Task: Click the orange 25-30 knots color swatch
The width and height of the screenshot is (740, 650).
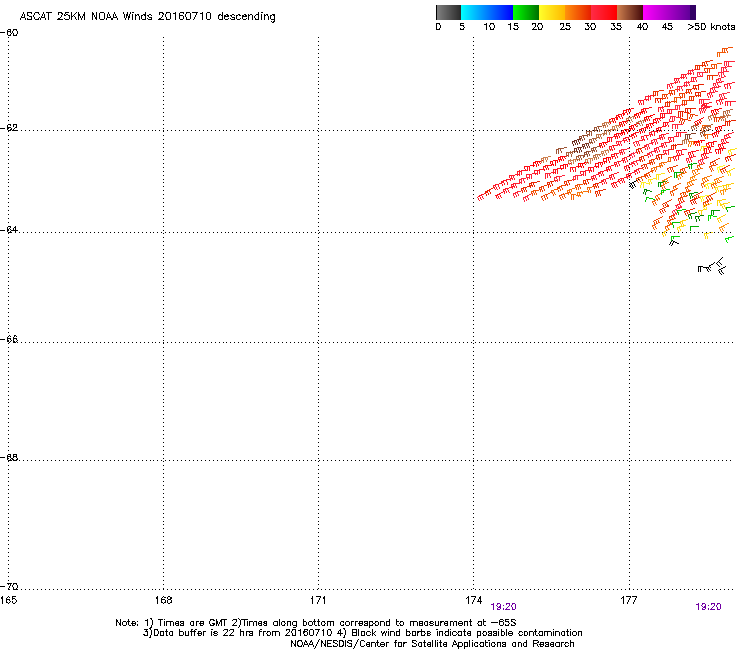Action: pos(578,12)
